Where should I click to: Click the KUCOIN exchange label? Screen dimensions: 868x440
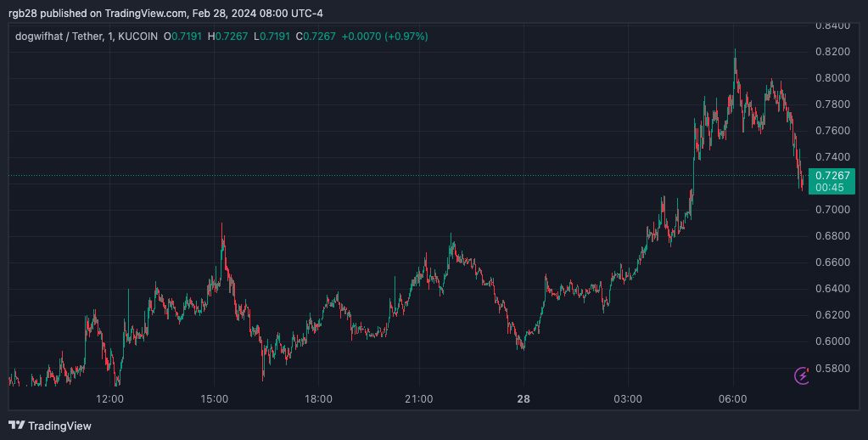(x=137, y=37)
